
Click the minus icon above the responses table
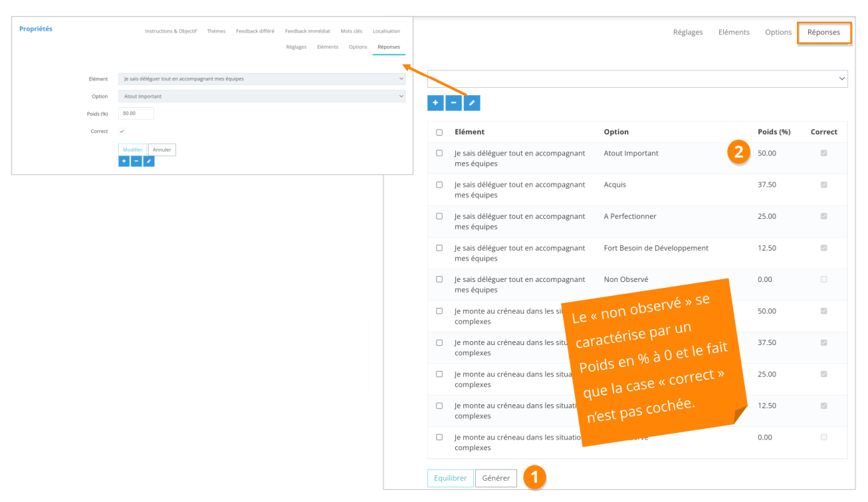tap(453, 103)
